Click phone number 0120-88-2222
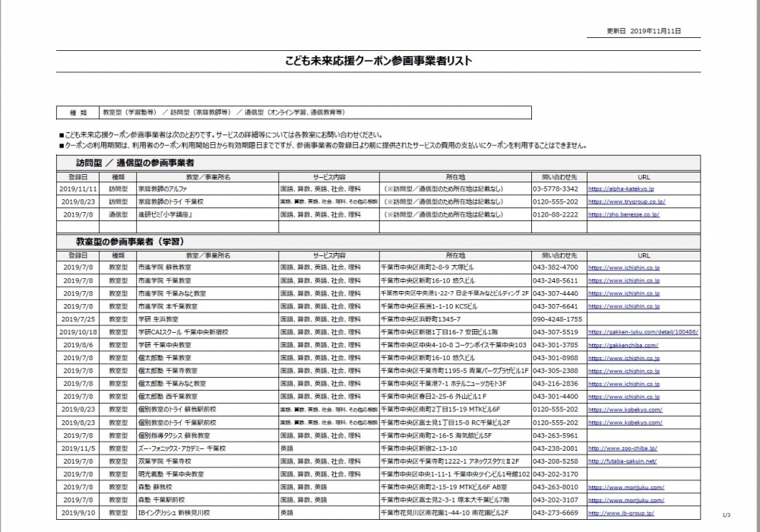The width and height of the screenshot is (760, 532). [556, 214]
